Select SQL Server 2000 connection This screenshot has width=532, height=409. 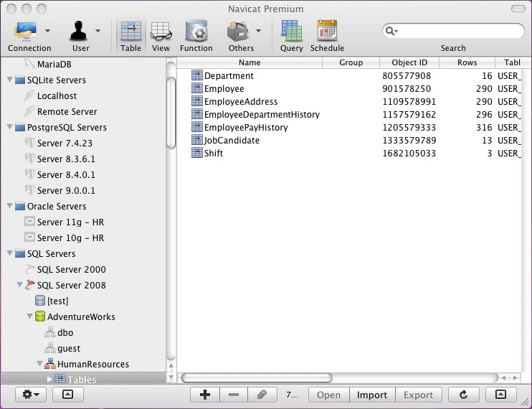[x=71, y=269]
